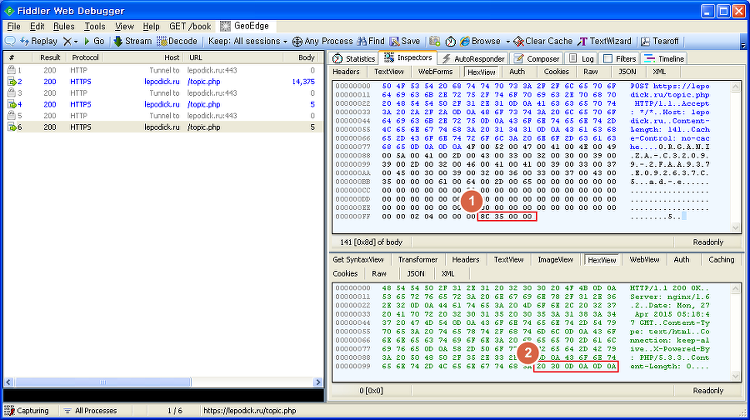Select request Raw tab next to Cookies

click(x=591, y=72)
